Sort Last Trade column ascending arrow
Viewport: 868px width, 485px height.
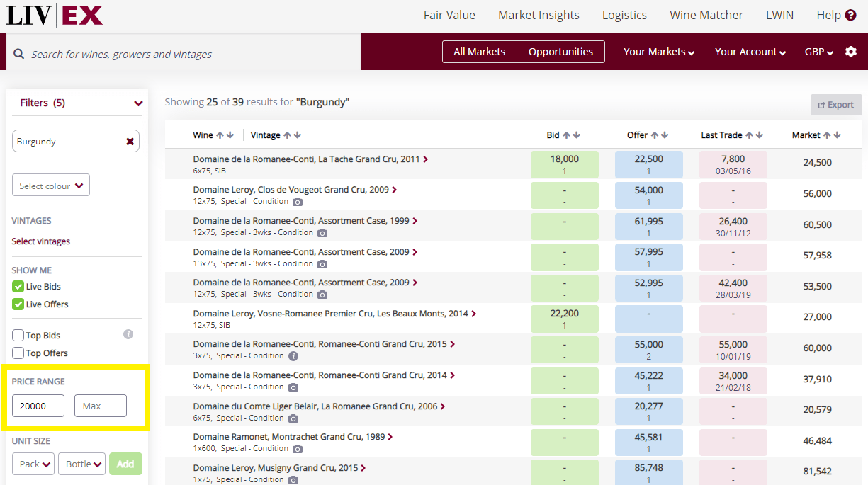pos(749,135)
